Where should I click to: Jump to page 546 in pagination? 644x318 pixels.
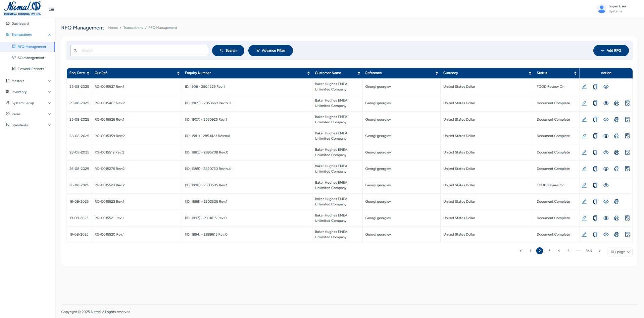588,251
